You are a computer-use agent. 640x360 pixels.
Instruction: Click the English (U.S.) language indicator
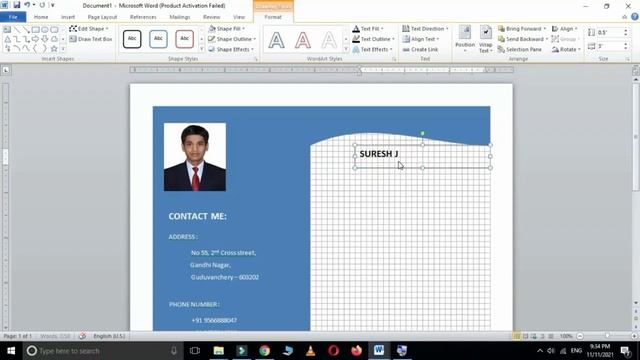[x=109, y=336]
